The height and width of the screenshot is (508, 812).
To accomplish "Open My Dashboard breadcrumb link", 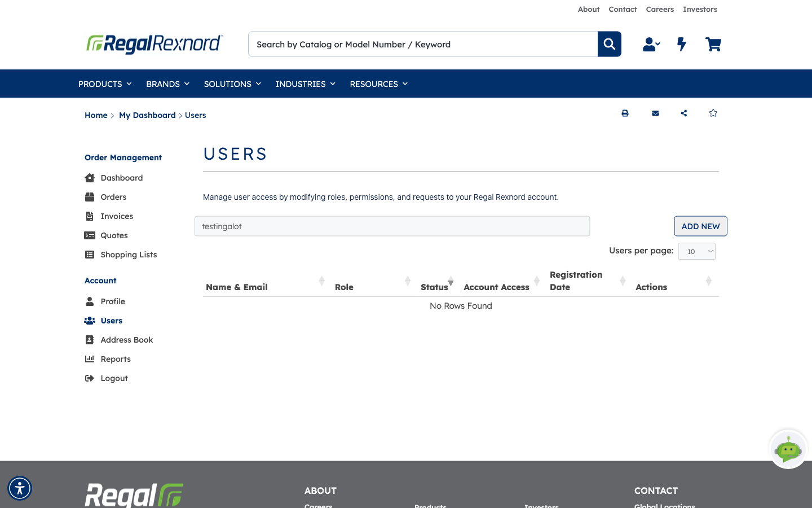I will coord(147,115).
